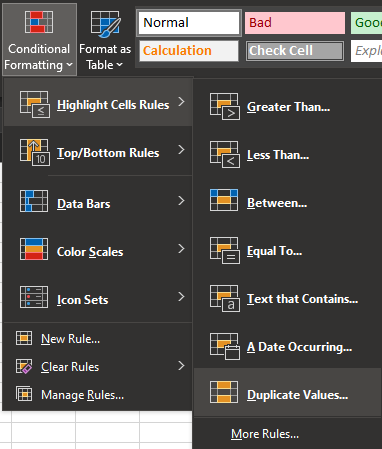Click the Greater Than rule icon
Image resolution: width=382 pixels, height=449 pixels.
[x=225, y=107]
